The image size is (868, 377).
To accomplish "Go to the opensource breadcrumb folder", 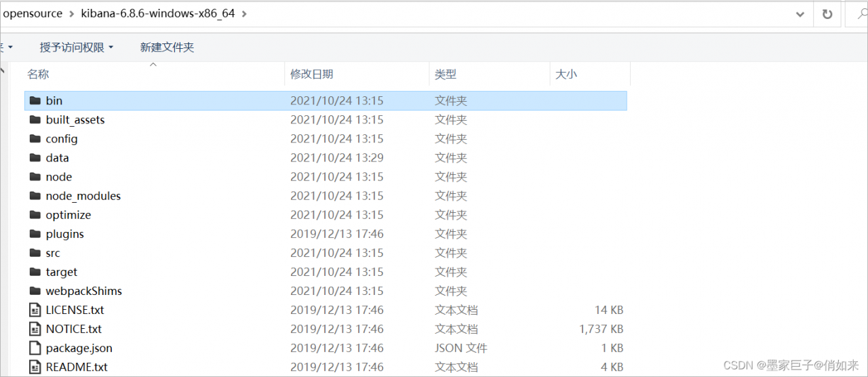I will tap(33, 14).
